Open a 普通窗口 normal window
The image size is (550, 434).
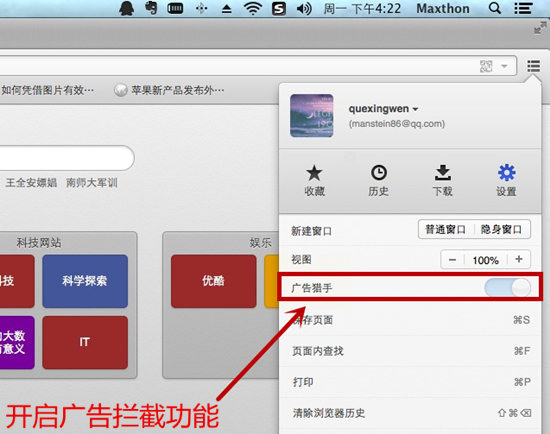pos(446,229)
